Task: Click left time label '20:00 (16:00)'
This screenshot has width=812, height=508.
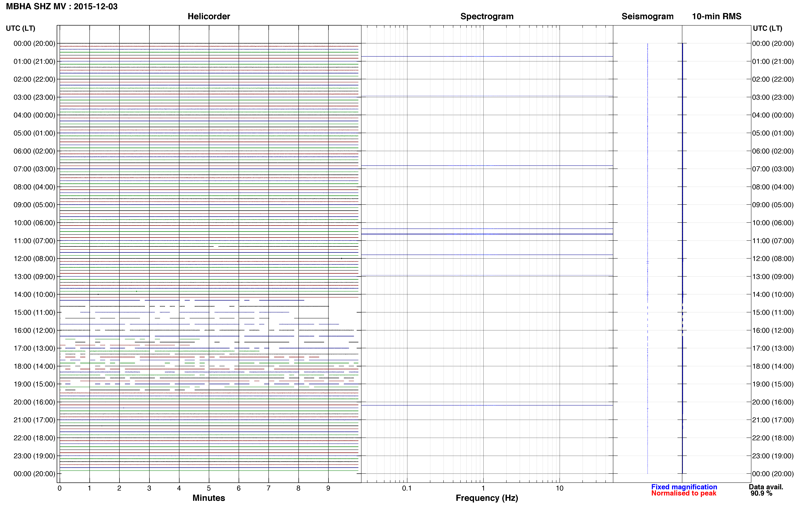Action: pyautogui.click(x=35, y=402)
